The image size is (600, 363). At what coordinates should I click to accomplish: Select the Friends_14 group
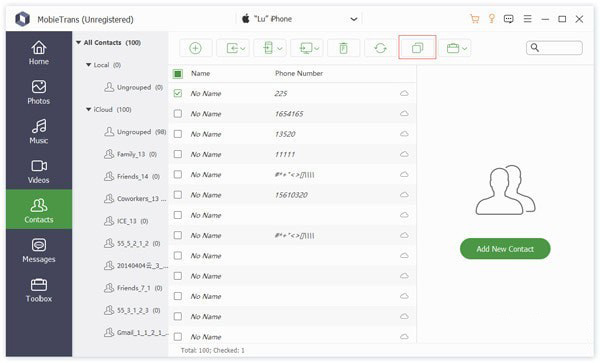pos(132,176)
